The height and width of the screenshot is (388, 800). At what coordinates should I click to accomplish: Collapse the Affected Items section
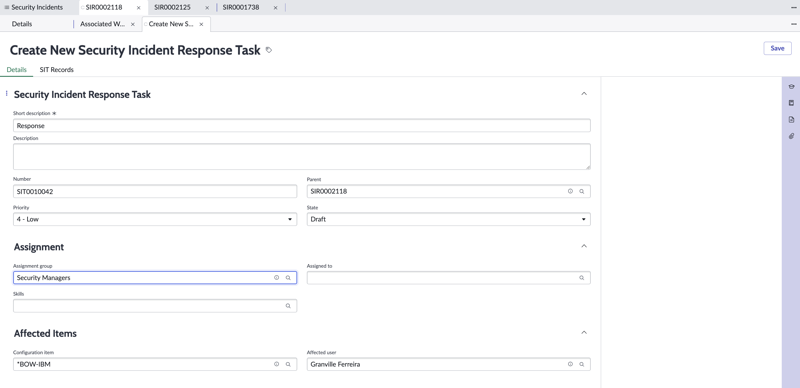tap(584, 333)
